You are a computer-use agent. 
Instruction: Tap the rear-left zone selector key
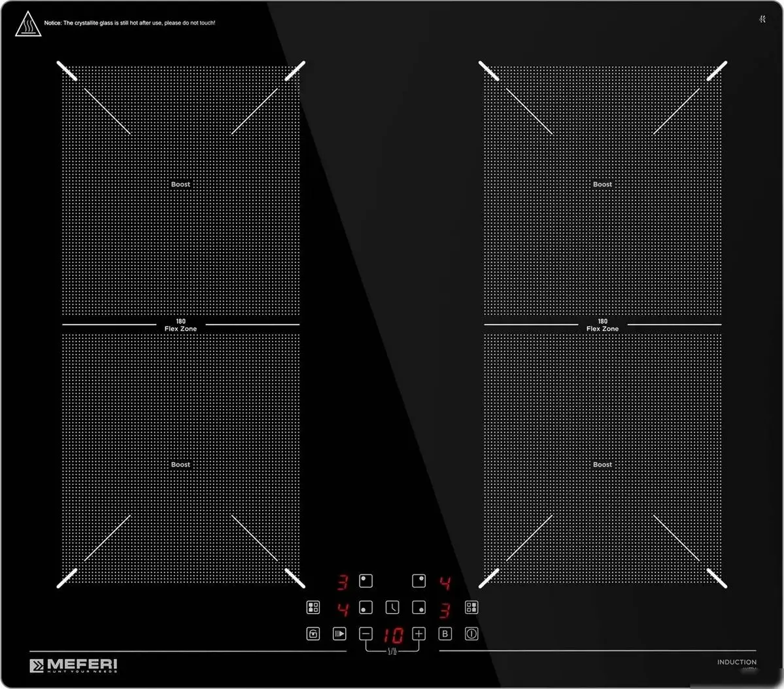coord(366,581)
